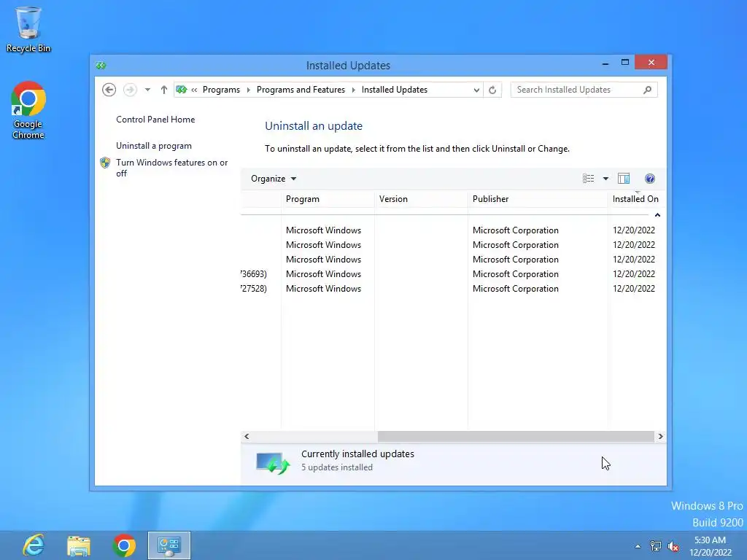
Task: Minimize the Installed Updates window
Action: point(605,63)
